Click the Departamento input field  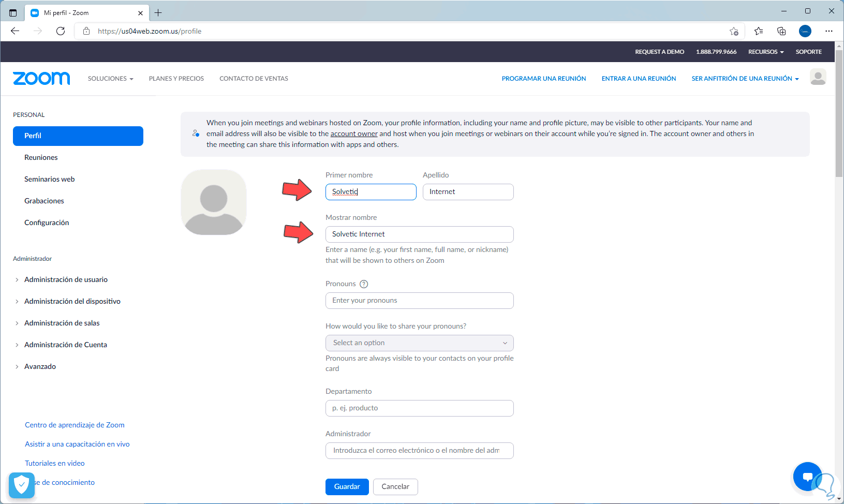pyautogui.click(x=420, y=408)
